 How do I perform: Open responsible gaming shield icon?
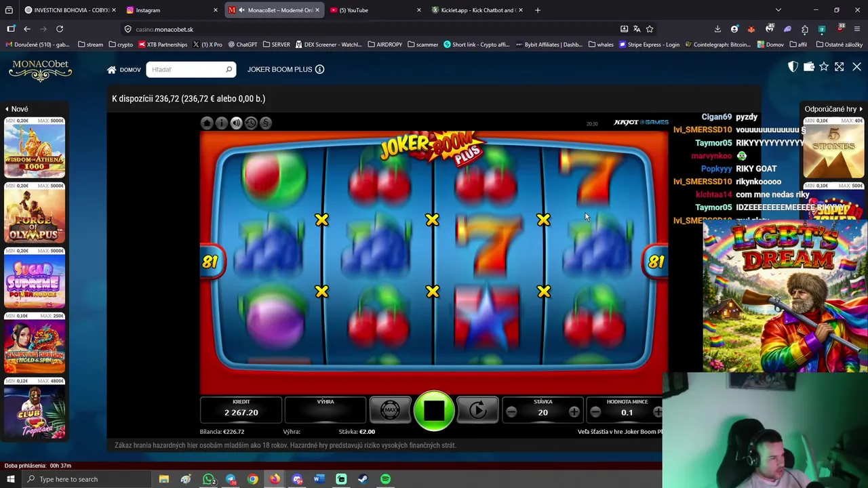[793, 66]
